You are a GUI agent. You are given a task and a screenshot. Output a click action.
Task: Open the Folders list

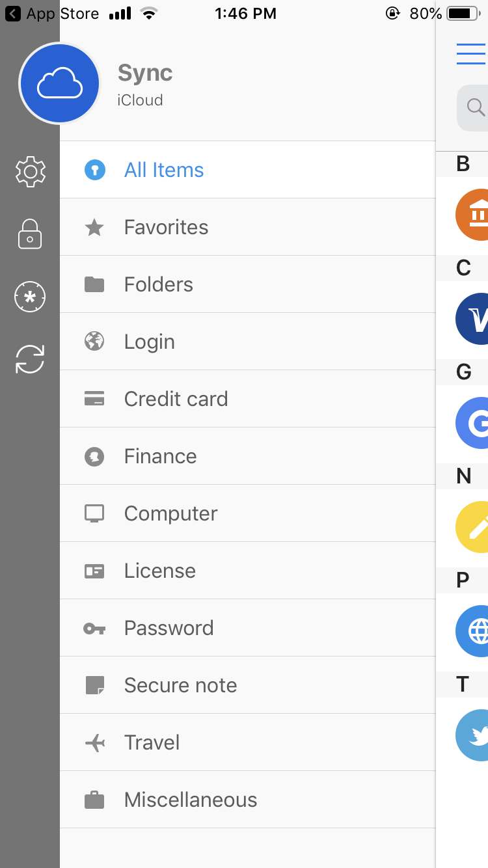click(x=158, y=284)
